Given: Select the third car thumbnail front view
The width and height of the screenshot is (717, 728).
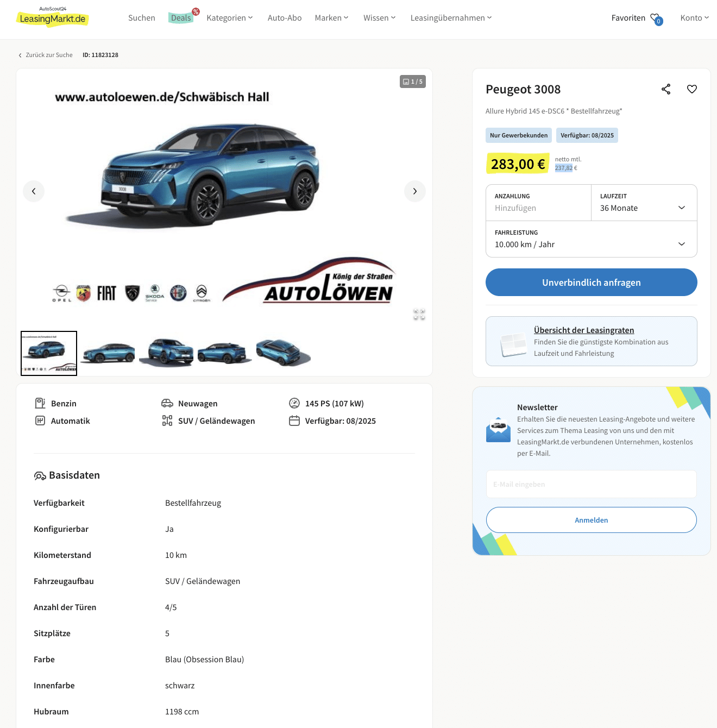Looking at the screenshot, I should pos(166,353).
